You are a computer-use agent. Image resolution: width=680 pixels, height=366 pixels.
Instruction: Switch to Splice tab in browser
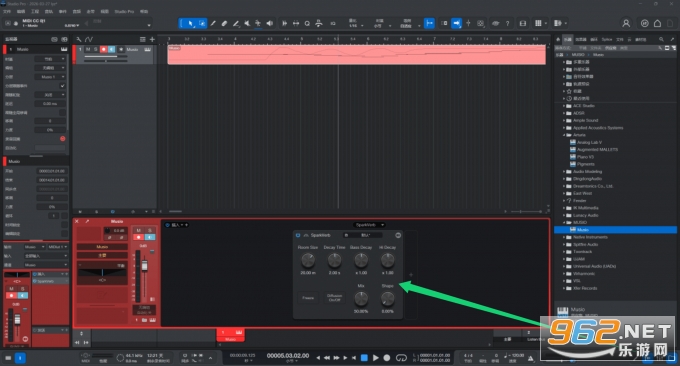607,39
